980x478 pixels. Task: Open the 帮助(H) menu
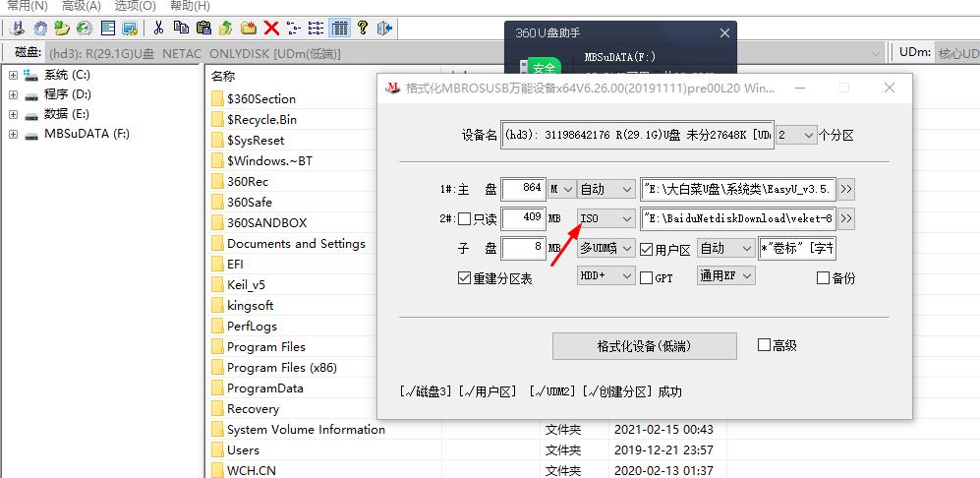click(x=190, y=6)
